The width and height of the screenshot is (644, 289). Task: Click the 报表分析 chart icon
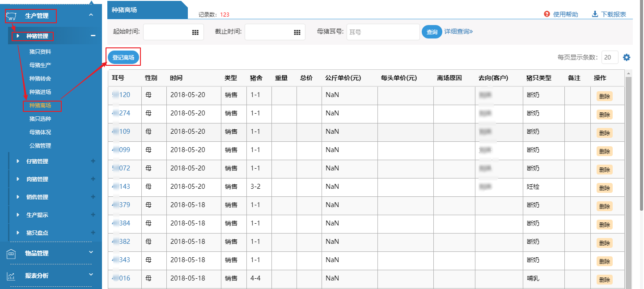11,276
